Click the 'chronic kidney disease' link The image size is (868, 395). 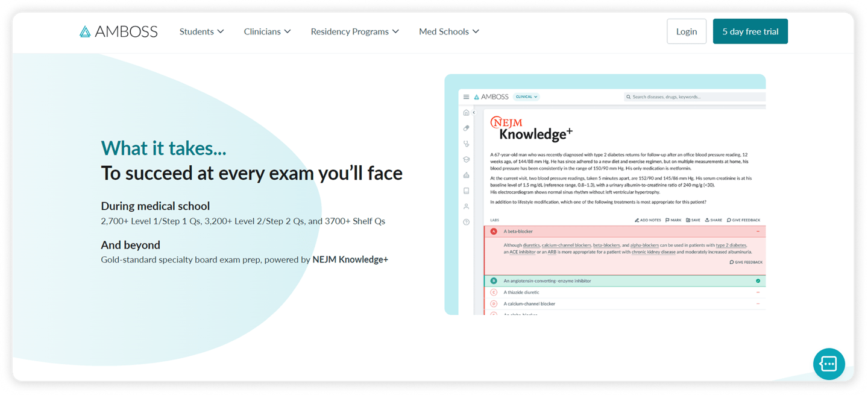click(653, 252)
